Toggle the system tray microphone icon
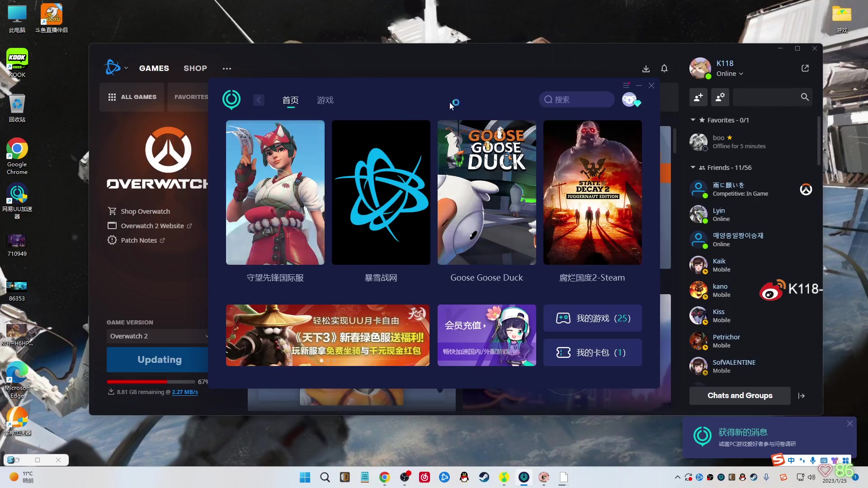 tap(766, 477)
